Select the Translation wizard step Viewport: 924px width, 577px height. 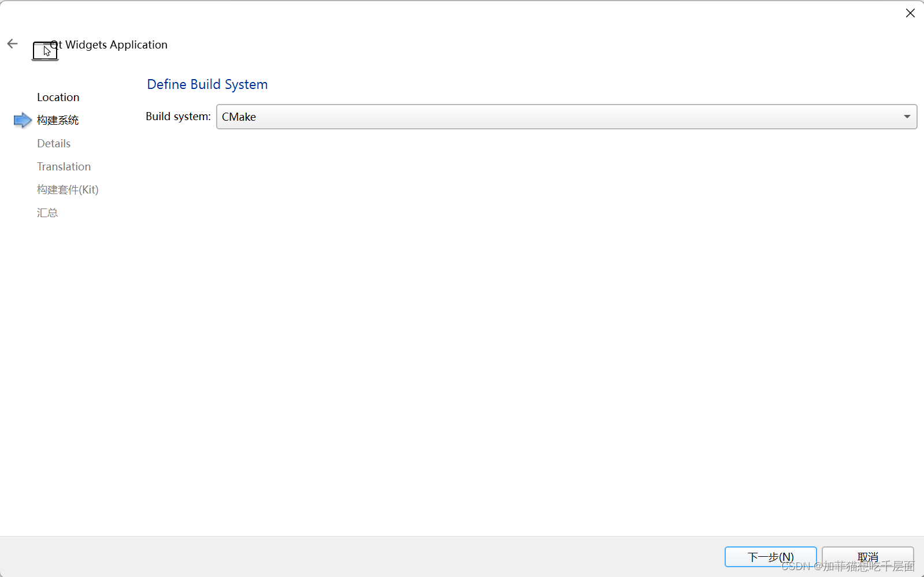(64, 166)
